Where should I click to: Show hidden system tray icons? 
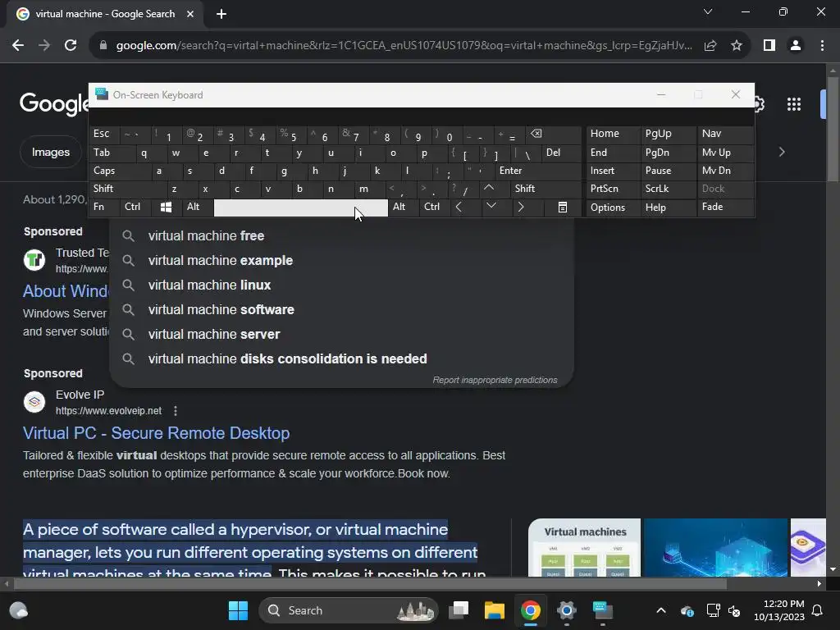coord(661,610)
